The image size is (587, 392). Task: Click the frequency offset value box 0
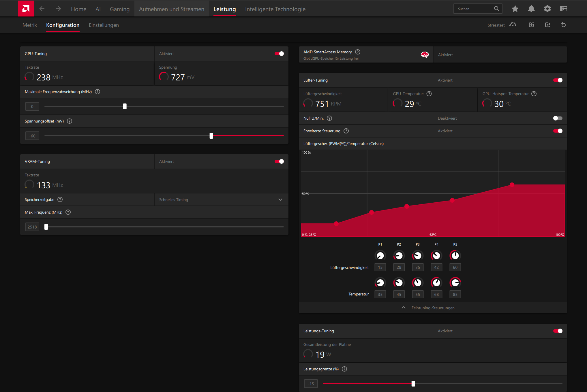point(32,106)
